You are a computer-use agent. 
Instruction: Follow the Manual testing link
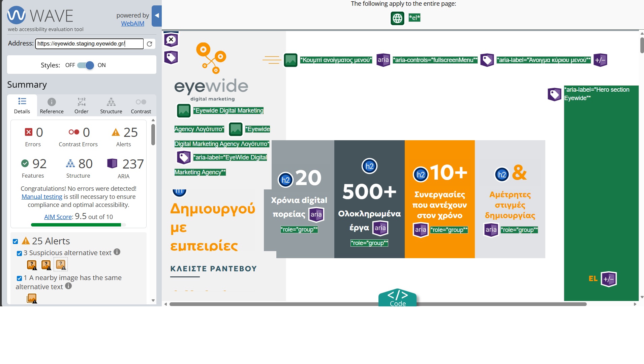click(42, 197)
